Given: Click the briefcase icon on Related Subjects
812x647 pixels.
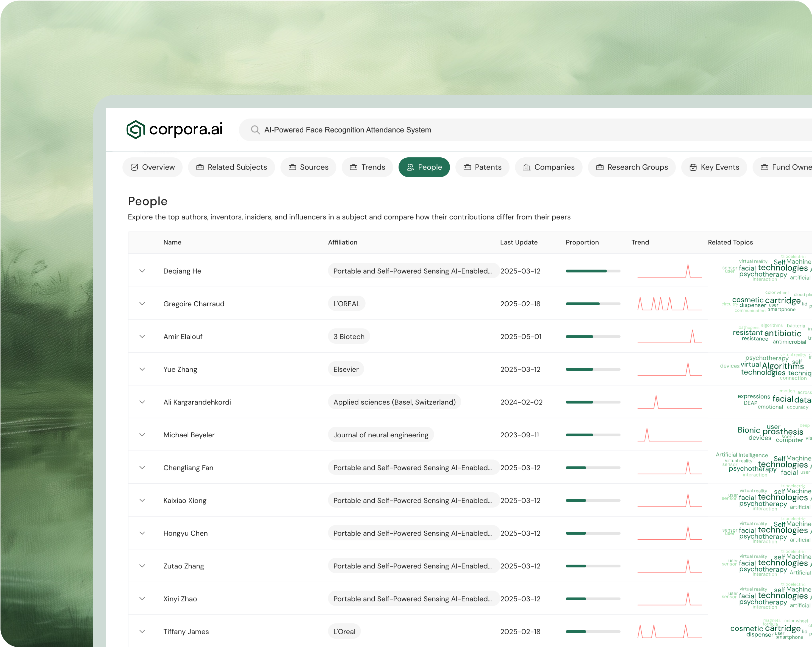Looking at the screenshot, I should click(x=200, y=167).
